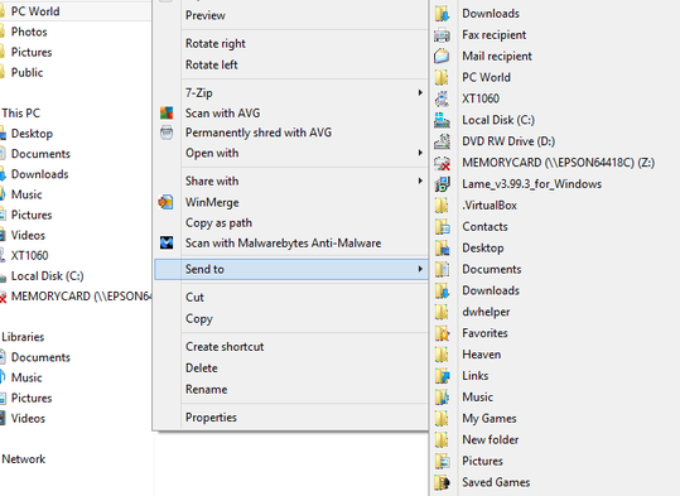Click the shredder icon beside Permanently shred with AVG
This screenshot has width=680, height=496.
[x=167, y=132]
